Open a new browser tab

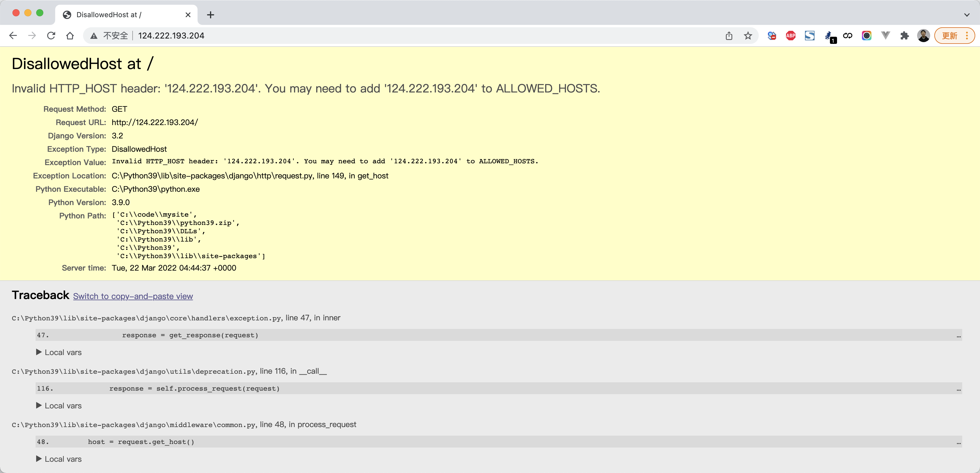[210, 15]
